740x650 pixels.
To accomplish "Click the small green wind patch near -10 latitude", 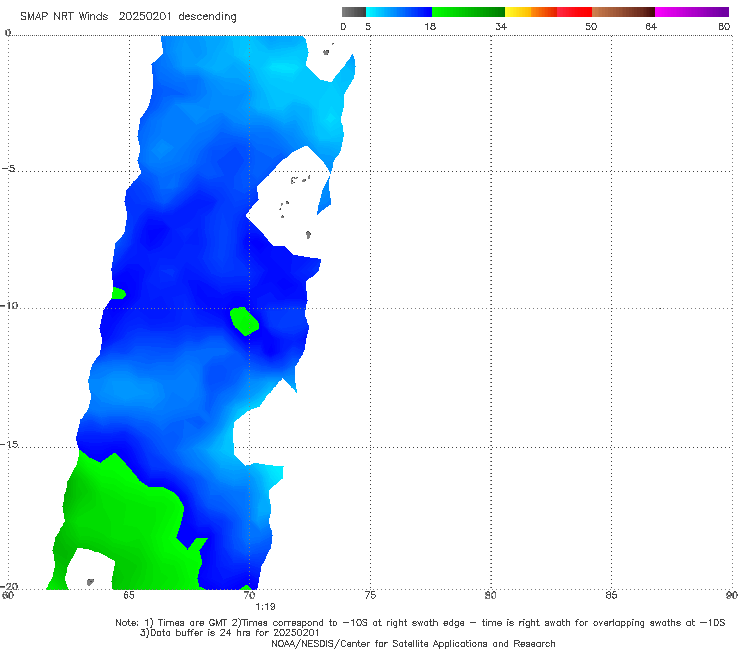I will click(244, 321).
